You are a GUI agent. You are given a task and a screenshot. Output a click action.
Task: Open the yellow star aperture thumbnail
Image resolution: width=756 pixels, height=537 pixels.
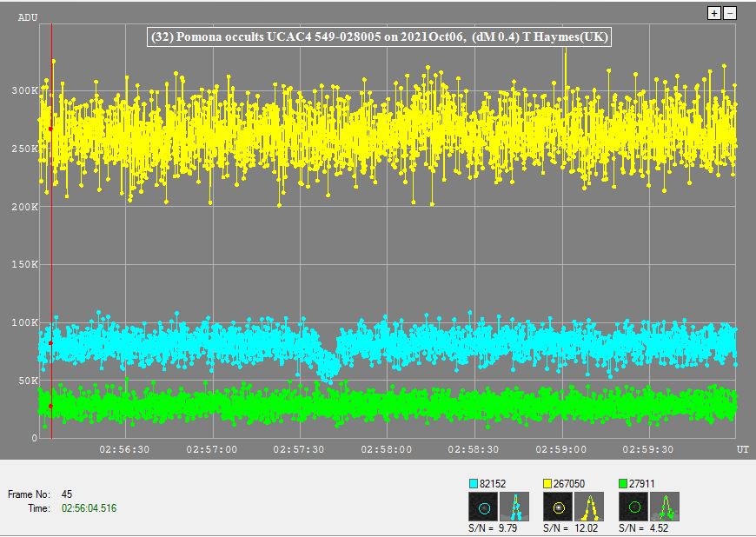(559, 507)
